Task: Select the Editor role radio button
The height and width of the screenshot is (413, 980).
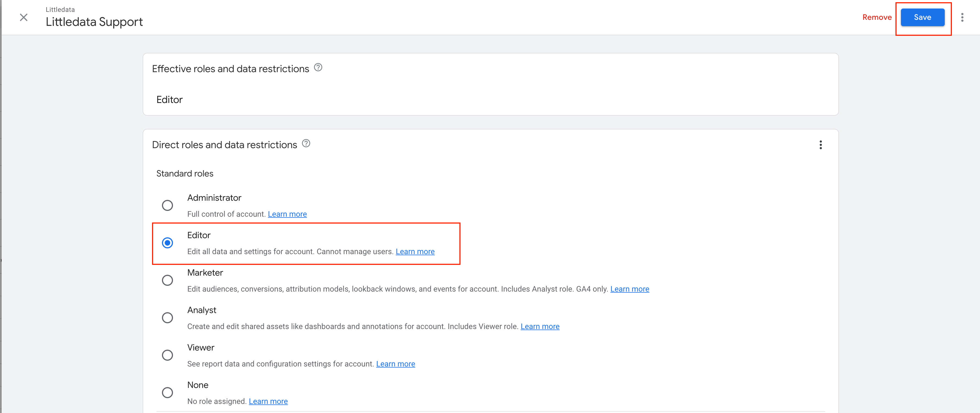Action: click(167, 243)
